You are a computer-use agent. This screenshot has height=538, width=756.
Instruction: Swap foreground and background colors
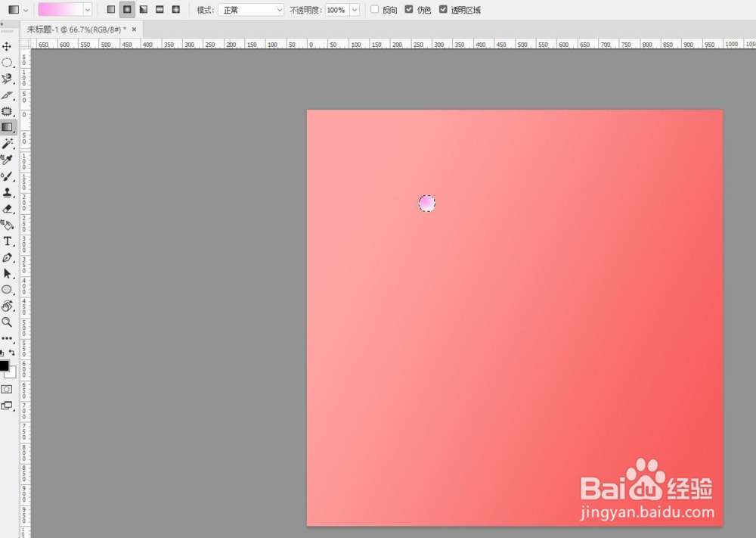coord(12,353)
